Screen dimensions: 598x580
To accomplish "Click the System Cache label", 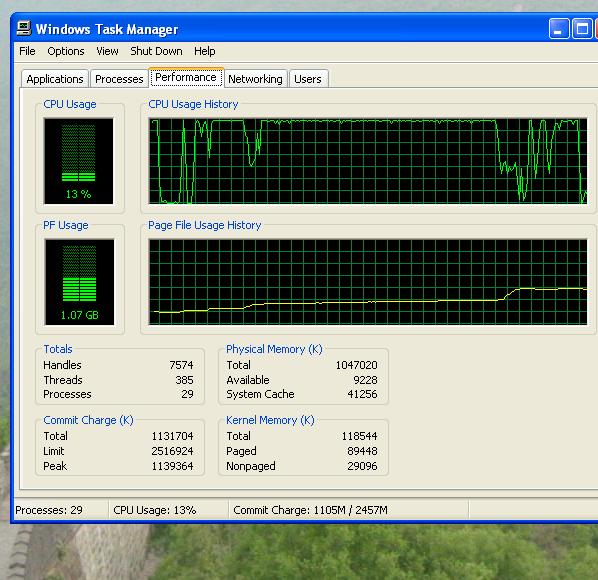I will point(260,394).
